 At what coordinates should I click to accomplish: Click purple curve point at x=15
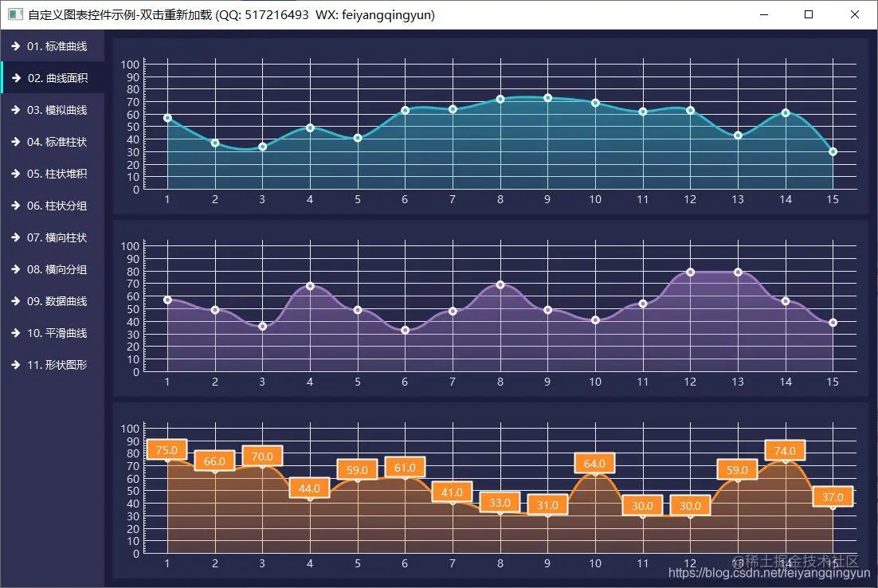(833, 323)
